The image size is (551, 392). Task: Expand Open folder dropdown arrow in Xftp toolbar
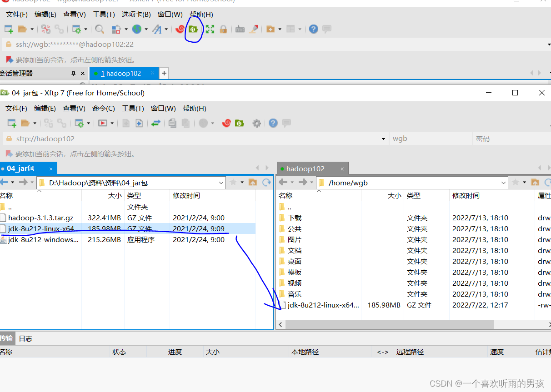(x=35, y=124)
